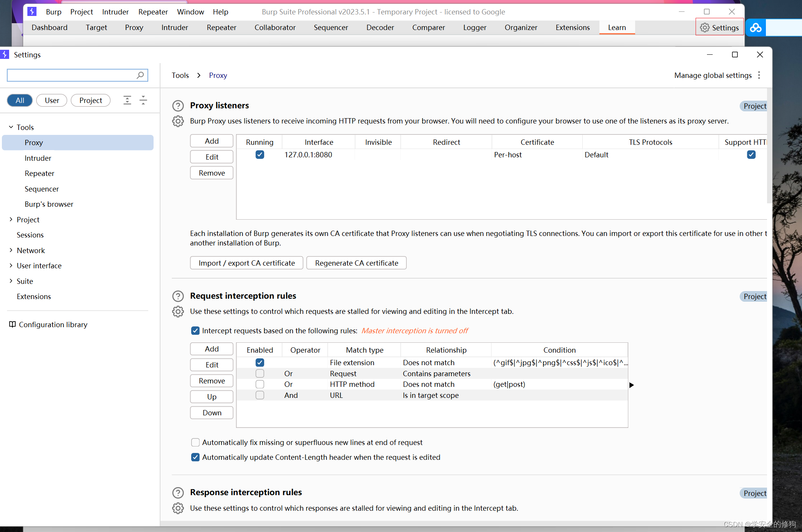The image size is (802, 532).
Task: Expand the Project tree node
Action: [11, 219]
